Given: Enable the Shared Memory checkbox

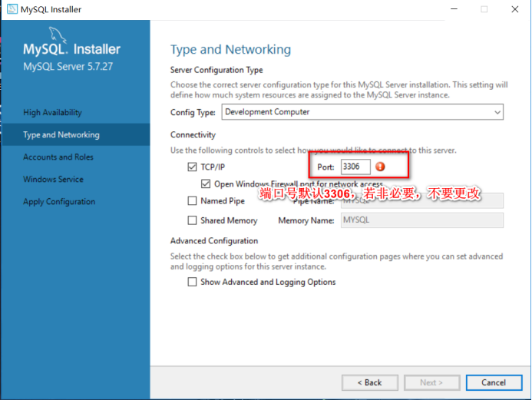Looking at the screenshot, I should tap(192, 220).
